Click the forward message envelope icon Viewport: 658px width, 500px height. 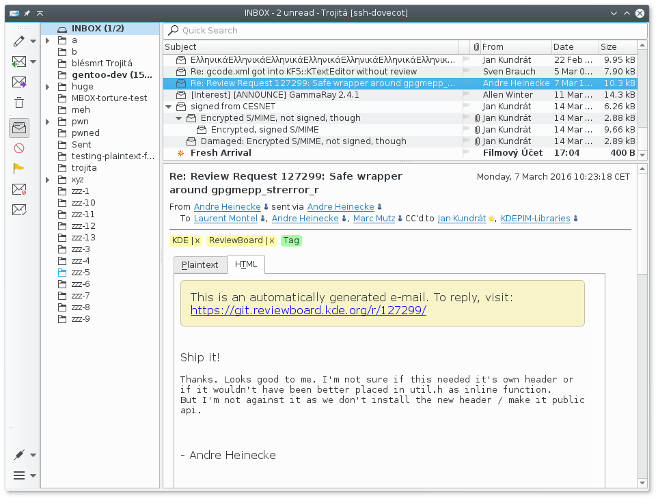(19, 83)
